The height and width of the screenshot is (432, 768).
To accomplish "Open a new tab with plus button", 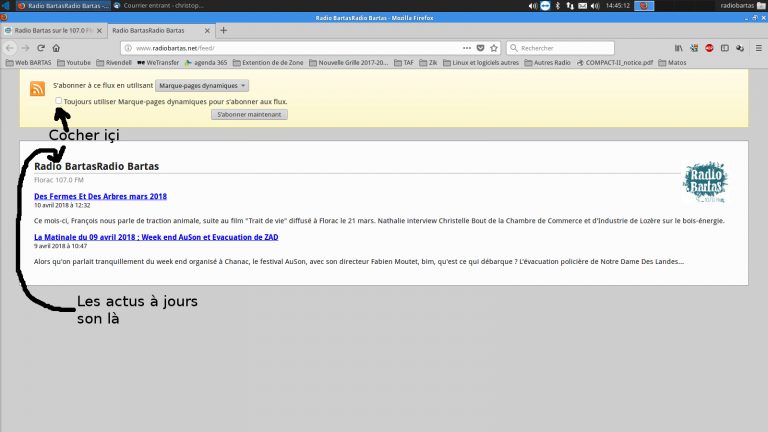I will point(223,30).
